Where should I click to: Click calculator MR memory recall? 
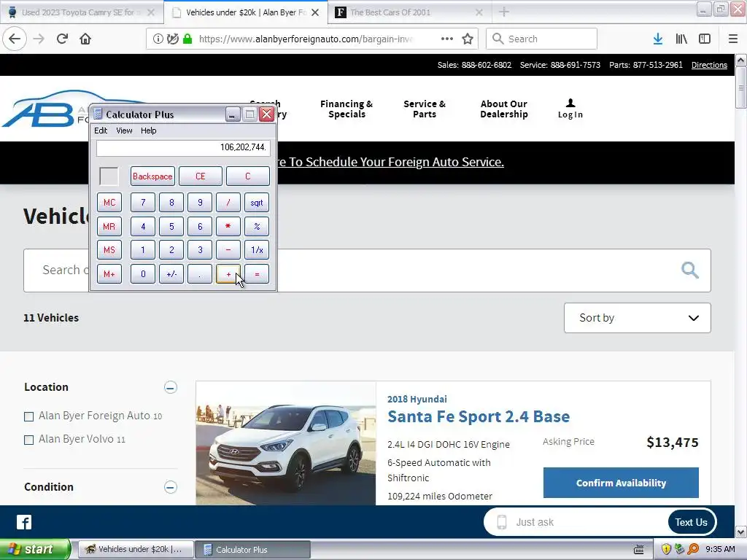point(109,227)
